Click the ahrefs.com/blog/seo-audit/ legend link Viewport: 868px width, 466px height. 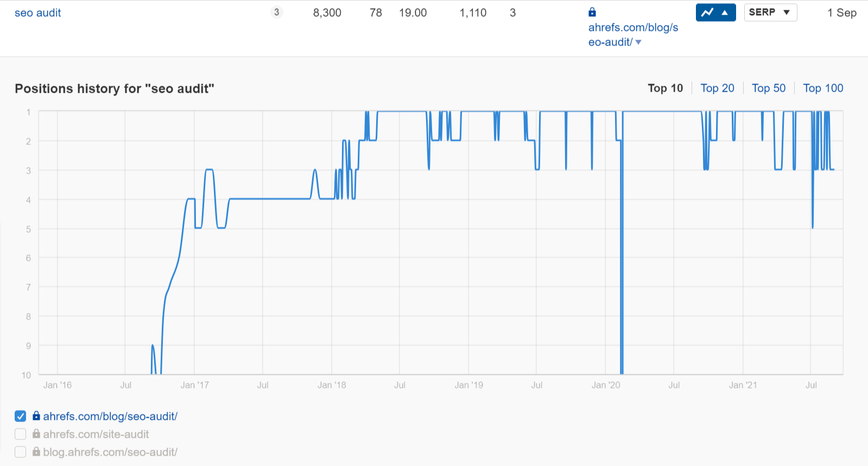coord(110,416)
